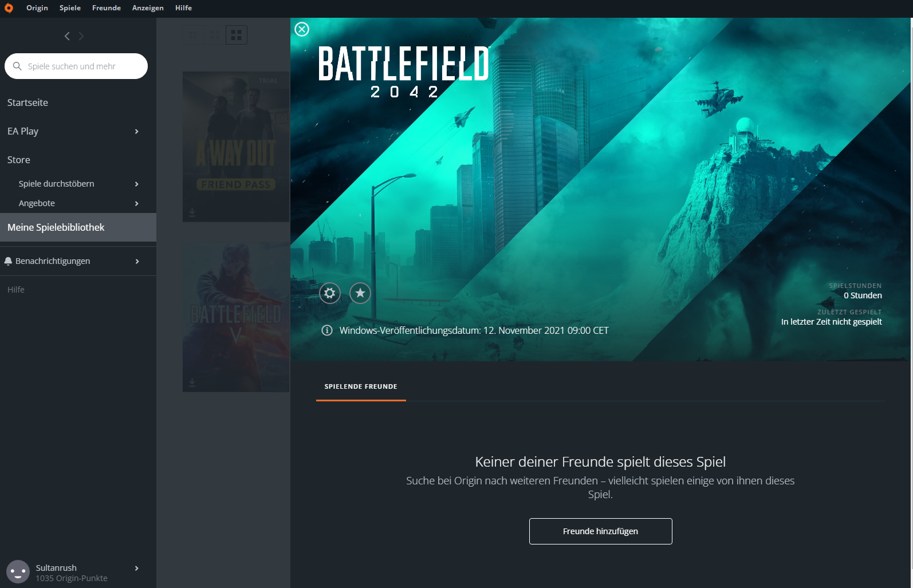913x588 pixels.
Task: Click the 1035 Origin-Punkte text
Action: pos(72,578)
